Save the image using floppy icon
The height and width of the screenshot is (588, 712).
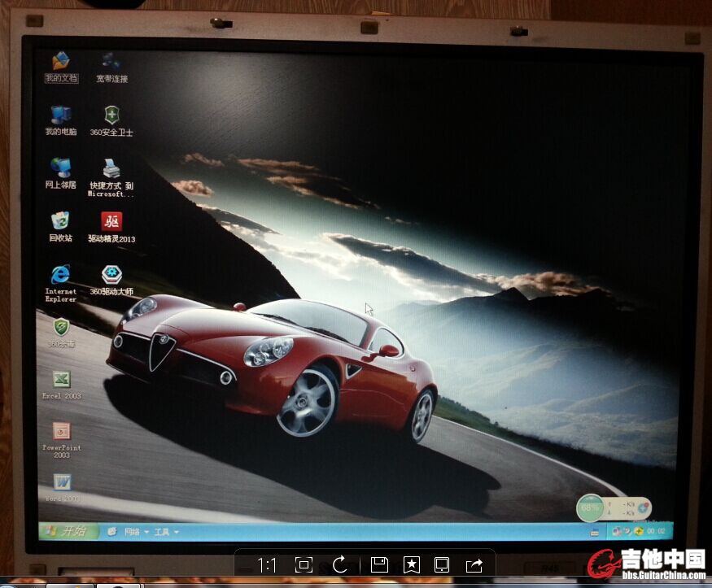point(378,564)
